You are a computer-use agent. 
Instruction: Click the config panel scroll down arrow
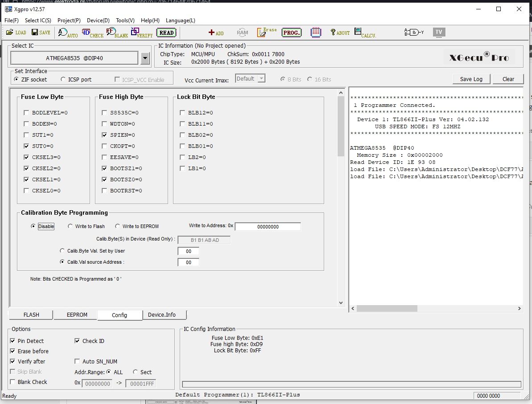tap(341, 303)
